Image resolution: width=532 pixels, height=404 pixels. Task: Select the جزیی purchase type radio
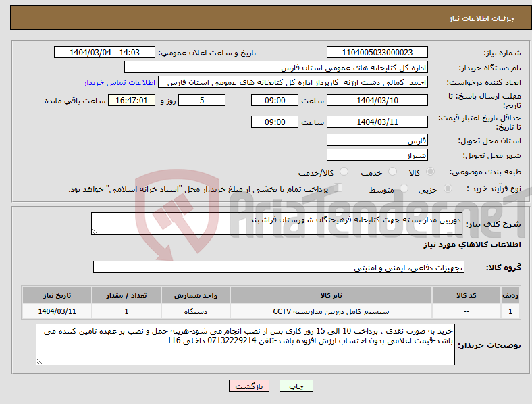(448, 188)
